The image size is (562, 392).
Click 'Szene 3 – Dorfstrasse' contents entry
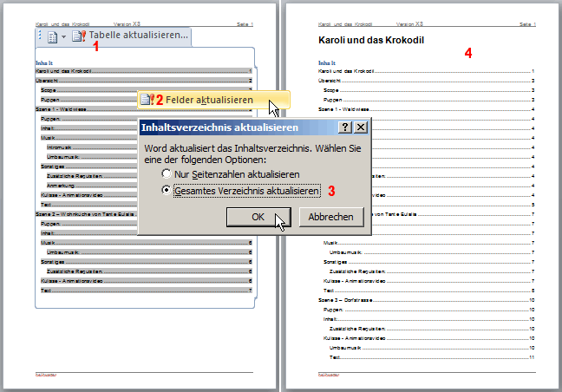pyautogui.click(x=347, y=299)
